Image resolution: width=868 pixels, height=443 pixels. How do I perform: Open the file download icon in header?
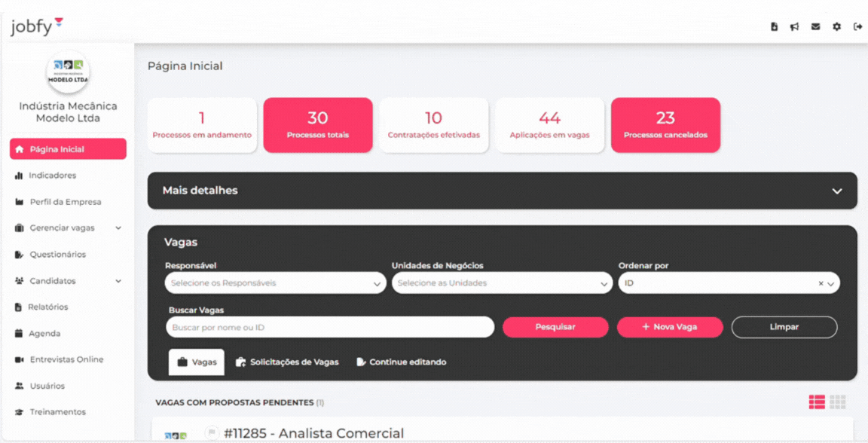click(774, 26)
